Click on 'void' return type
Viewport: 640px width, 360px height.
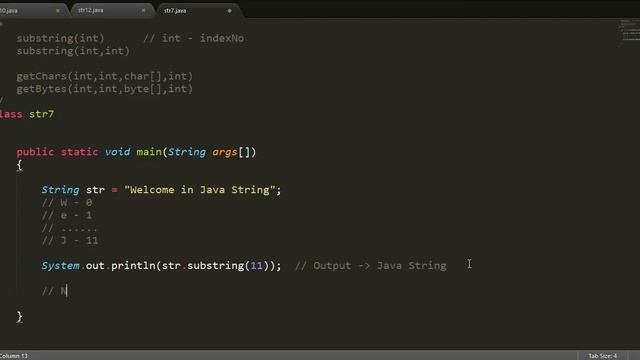click(118, 152)
